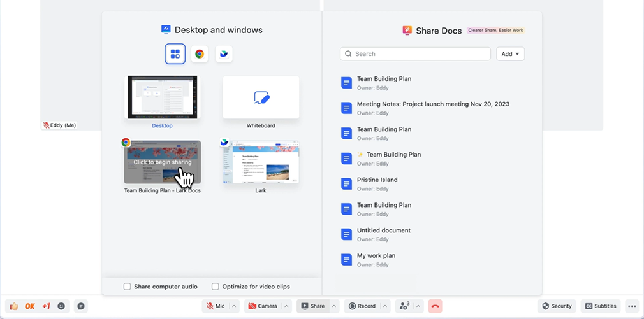This screenshot has width=644, height=319.
Task: Select the Whiteboard thumbnail to share
Action: 261,97
